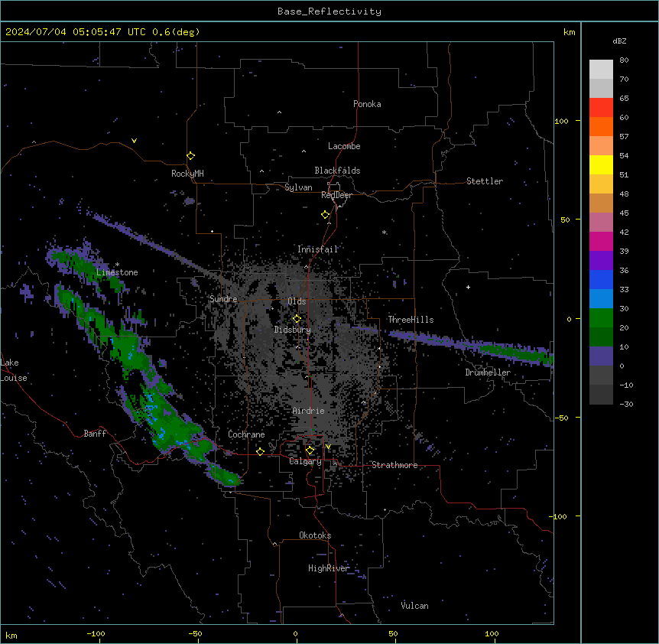This screenshot has height=644, width=659.
Task: Click the -30 value on the dBZ scale
Action: (626, 404)
